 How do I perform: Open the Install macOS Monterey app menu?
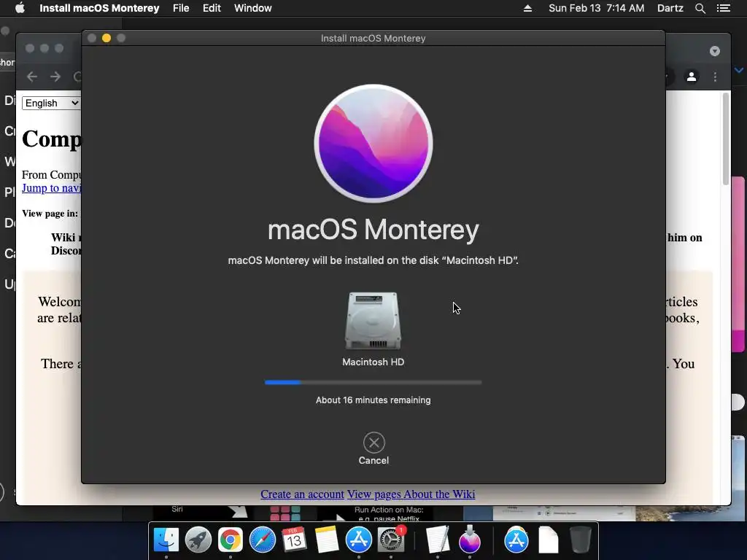(x=99, y=8)
